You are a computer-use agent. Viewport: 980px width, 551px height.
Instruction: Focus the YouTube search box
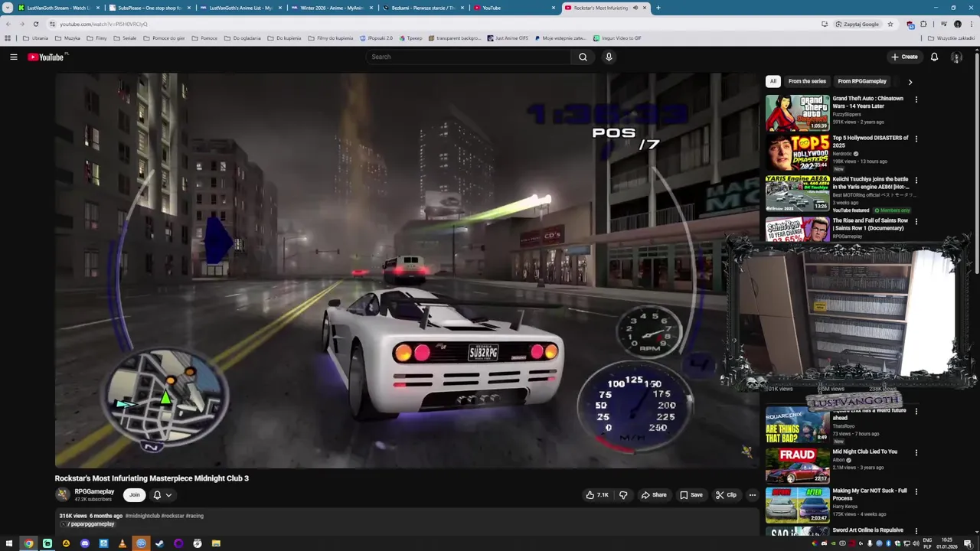(x=468, y=57)
